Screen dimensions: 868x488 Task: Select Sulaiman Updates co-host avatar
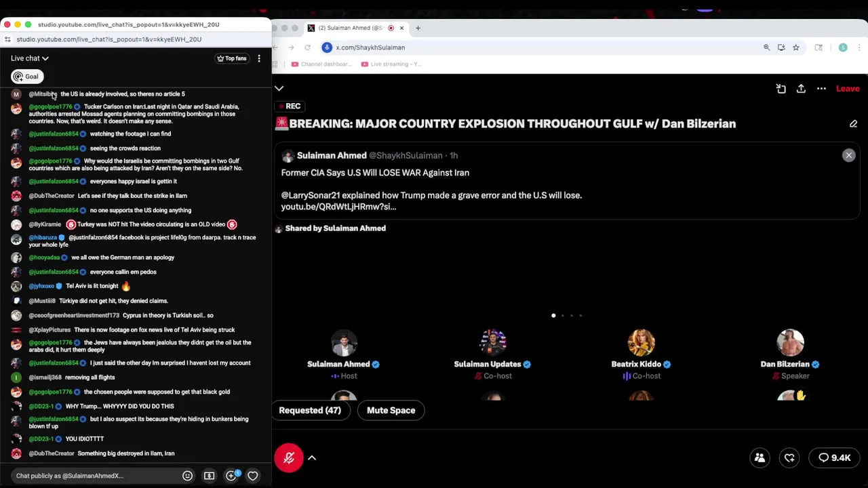(492, 342)
